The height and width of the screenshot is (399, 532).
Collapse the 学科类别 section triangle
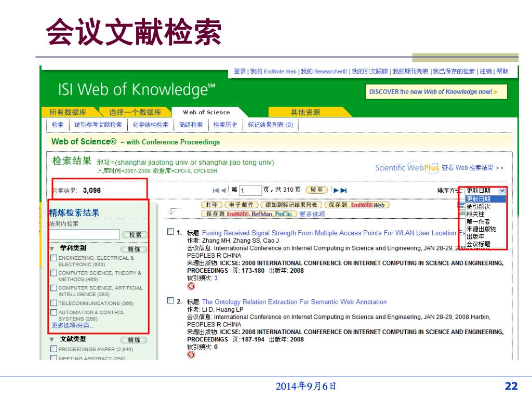[52, 249]
